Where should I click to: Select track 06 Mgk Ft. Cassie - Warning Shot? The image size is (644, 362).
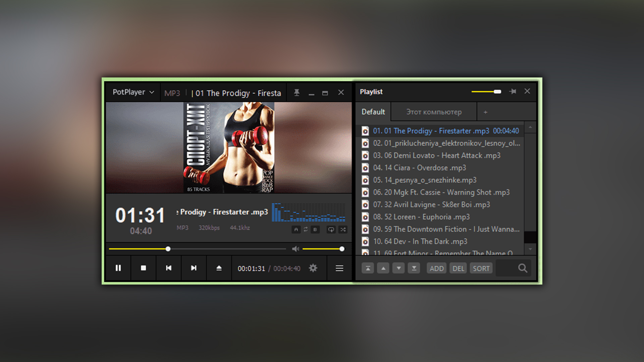point(440,192)
